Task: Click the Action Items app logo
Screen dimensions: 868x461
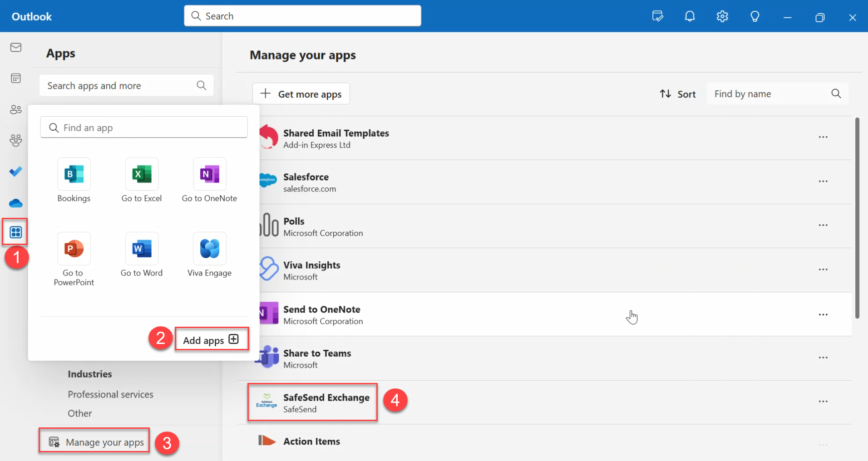Action: 267,440
